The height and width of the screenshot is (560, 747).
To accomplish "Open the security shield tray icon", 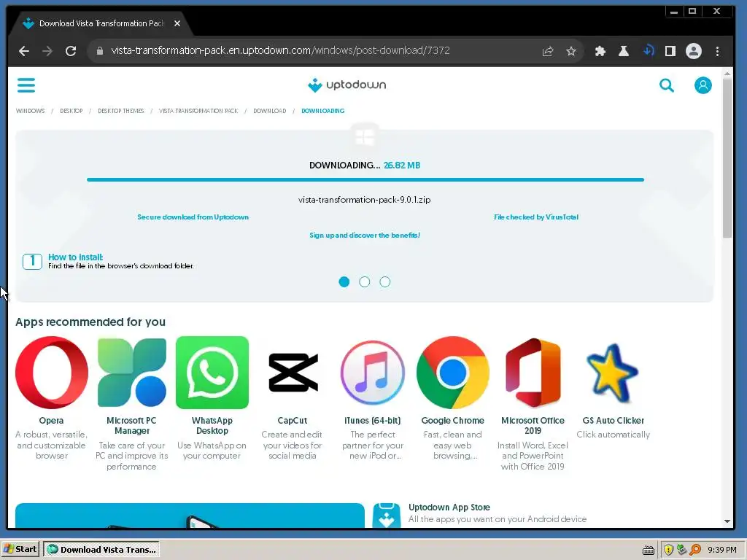I will pyautogui.click(x=668, y=550).
